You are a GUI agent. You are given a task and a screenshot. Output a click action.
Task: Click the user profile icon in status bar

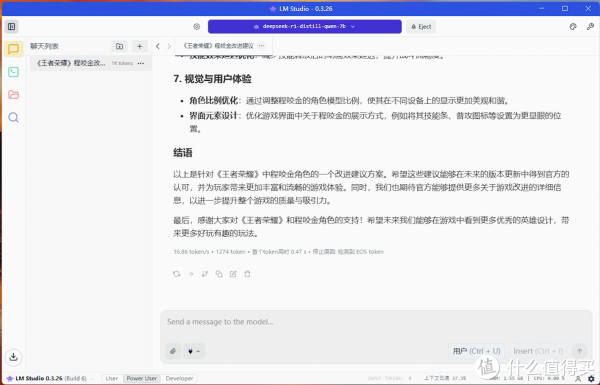tap(578, 378)
